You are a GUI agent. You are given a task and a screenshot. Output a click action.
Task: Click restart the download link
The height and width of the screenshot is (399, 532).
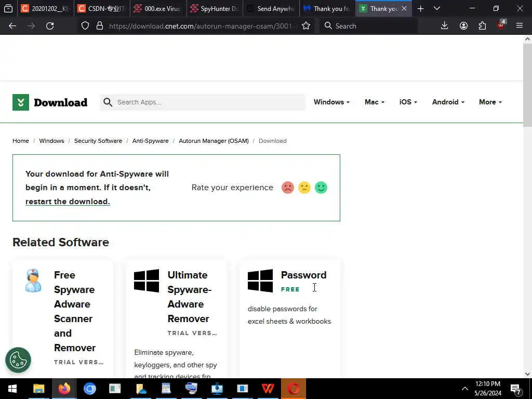point(68,202)
